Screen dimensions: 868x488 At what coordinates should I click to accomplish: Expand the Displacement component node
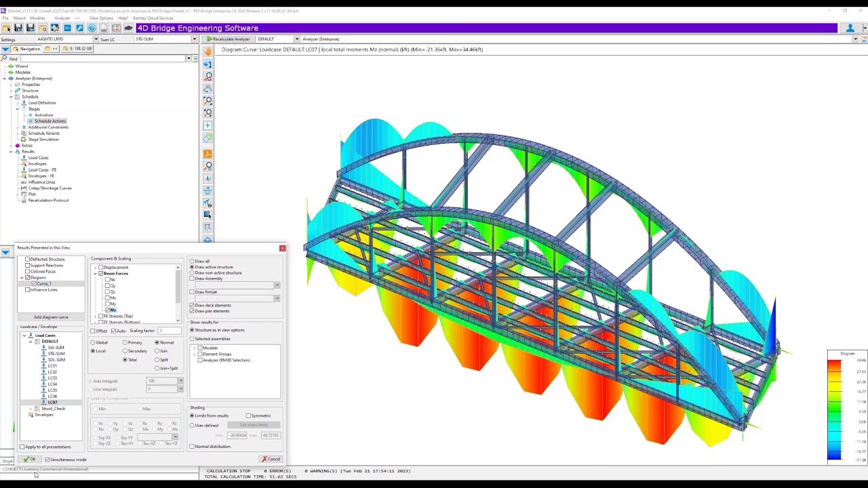coord(95,267)
